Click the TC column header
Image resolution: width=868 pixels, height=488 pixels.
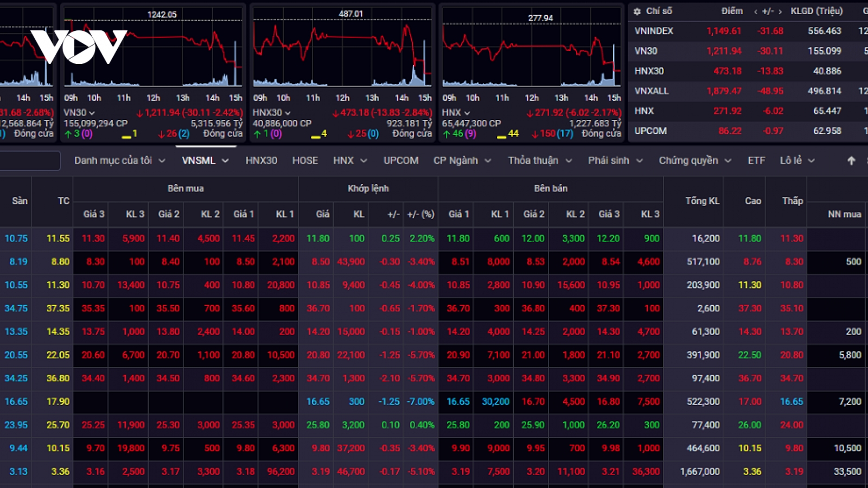[x=63, y=201]
